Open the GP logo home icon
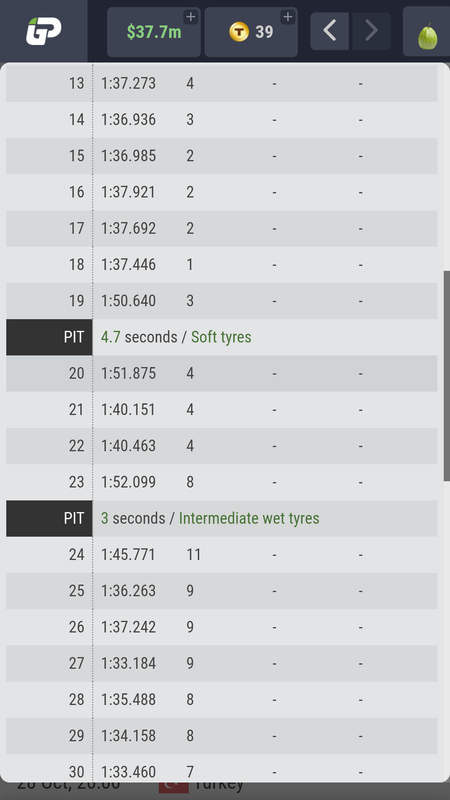 click(x=44, y=31)
